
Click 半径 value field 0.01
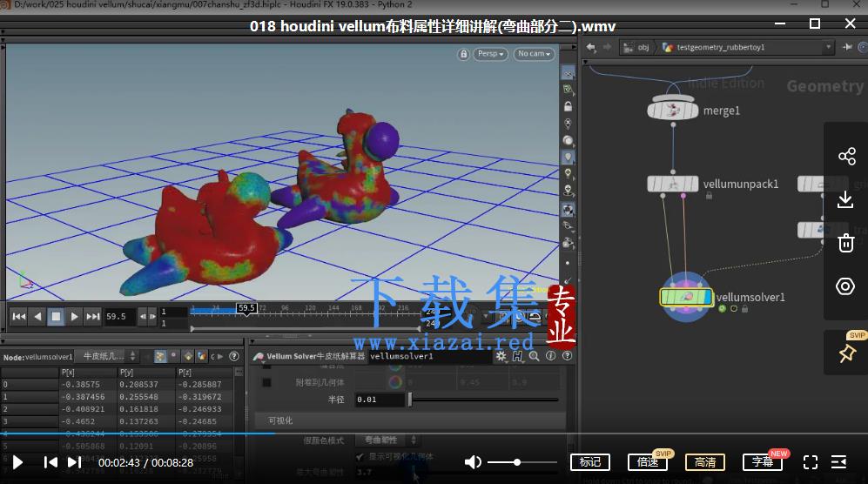pyautogui.click(x=380, y=400)
